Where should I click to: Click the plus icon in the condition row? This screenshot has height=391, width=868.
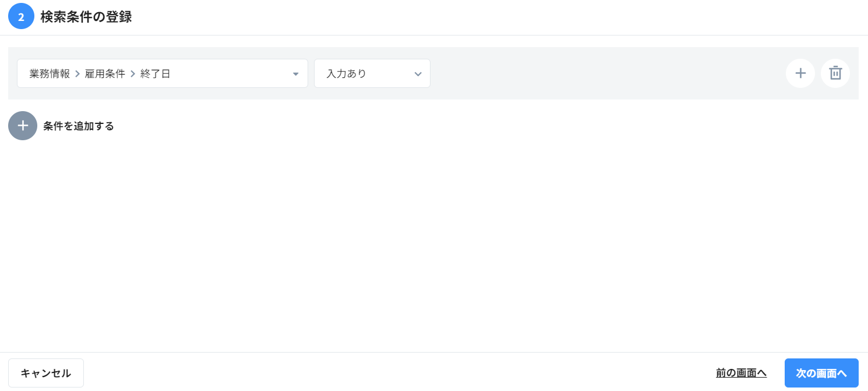tap(800, 73)
